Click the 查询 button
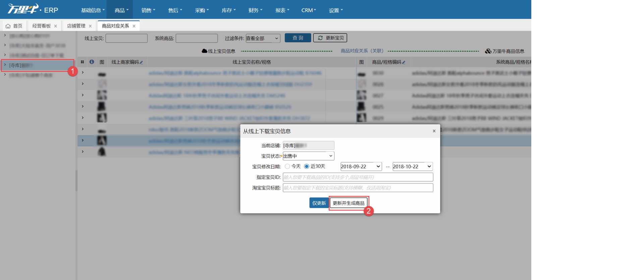 point(298,38)
